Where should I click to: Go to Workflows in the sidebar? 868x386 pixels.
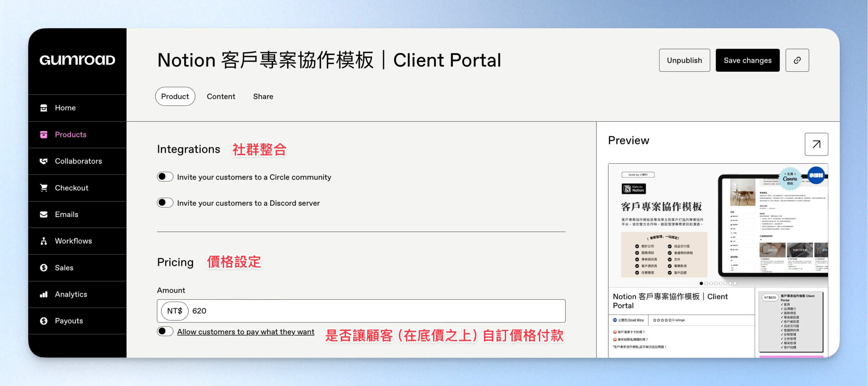77,241
